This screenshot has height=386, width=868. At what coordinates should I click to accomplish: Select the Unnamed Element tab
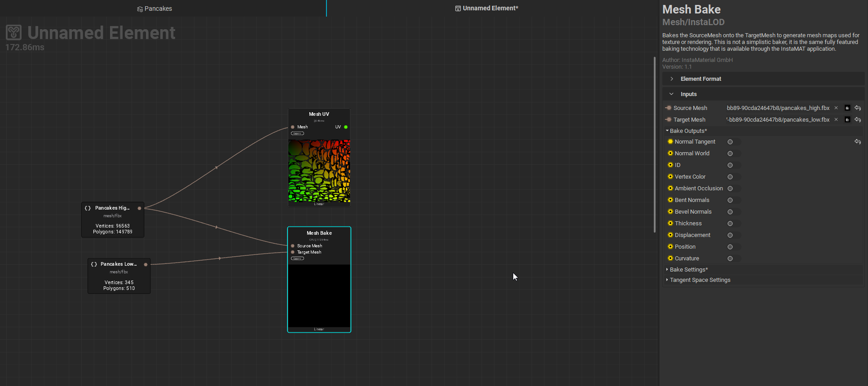[x=487, y=9]
